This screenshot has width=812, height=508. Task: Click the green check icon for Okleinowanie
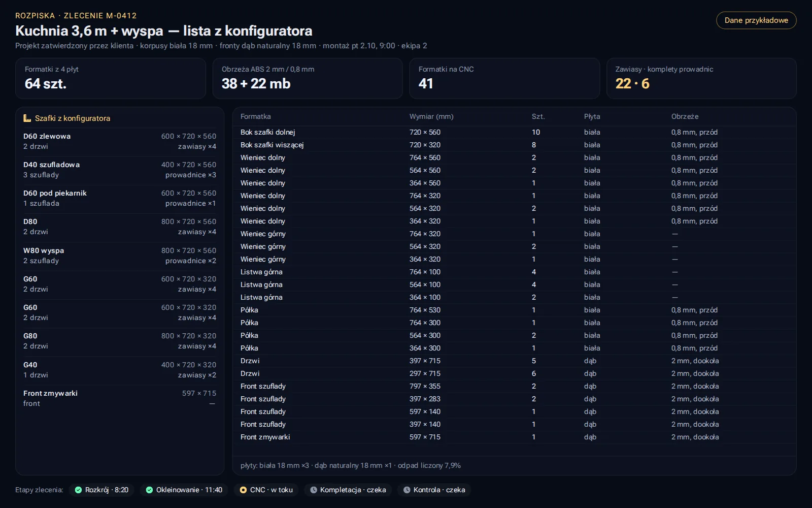click(x=149, y=490)
